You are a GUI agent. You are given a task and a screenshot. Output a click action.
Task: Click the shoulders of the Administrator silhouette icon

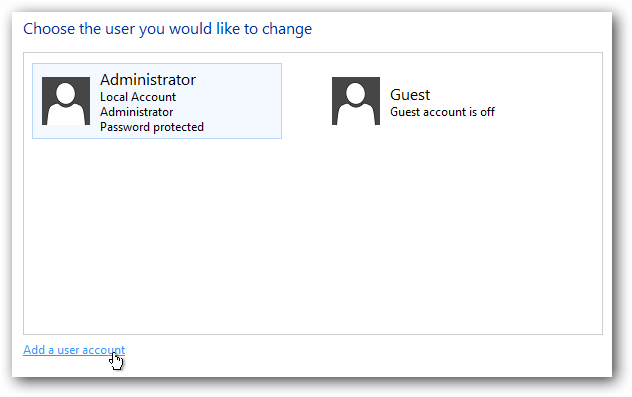[x=66, y=115]
